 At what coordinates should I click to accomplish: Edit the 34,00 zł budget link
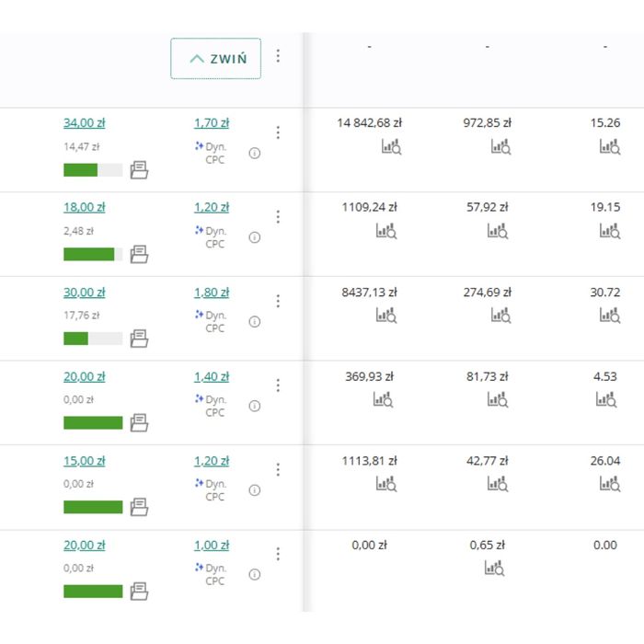point(85,122)
